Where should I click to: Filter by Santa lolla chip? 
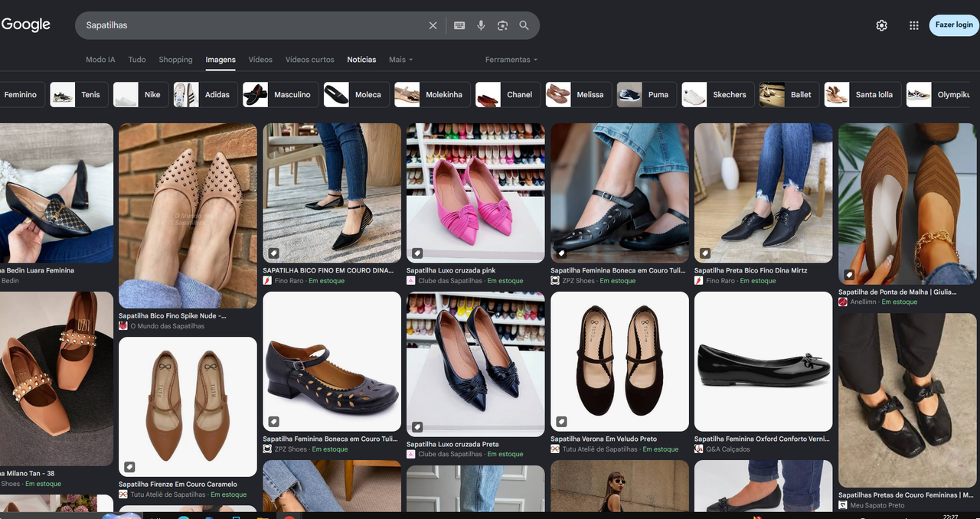click(x=862, y=95)
